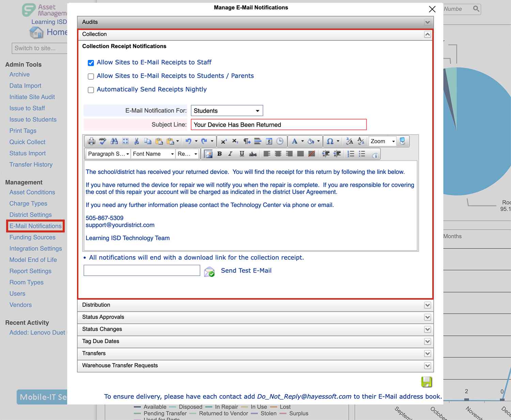Viewport: 511px width, 420px height.
Task: Open the Zoom dropdown
Action: 383,141
